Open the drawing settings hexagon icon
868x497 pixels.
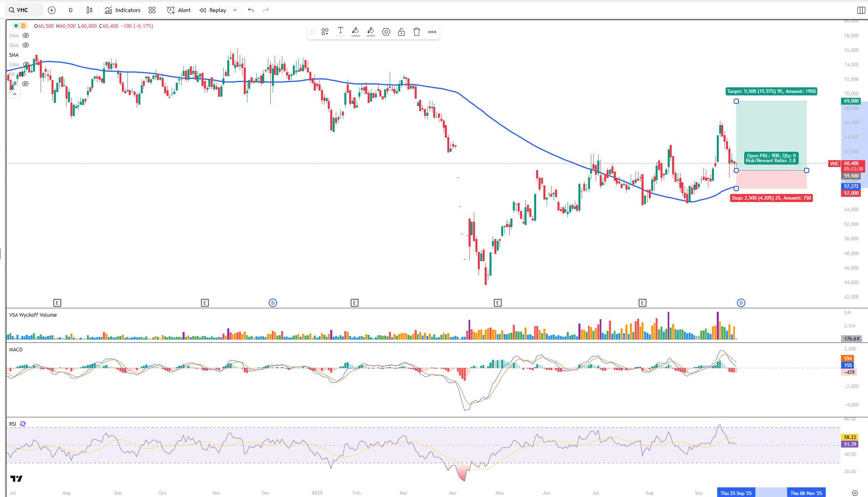[386, 32]
